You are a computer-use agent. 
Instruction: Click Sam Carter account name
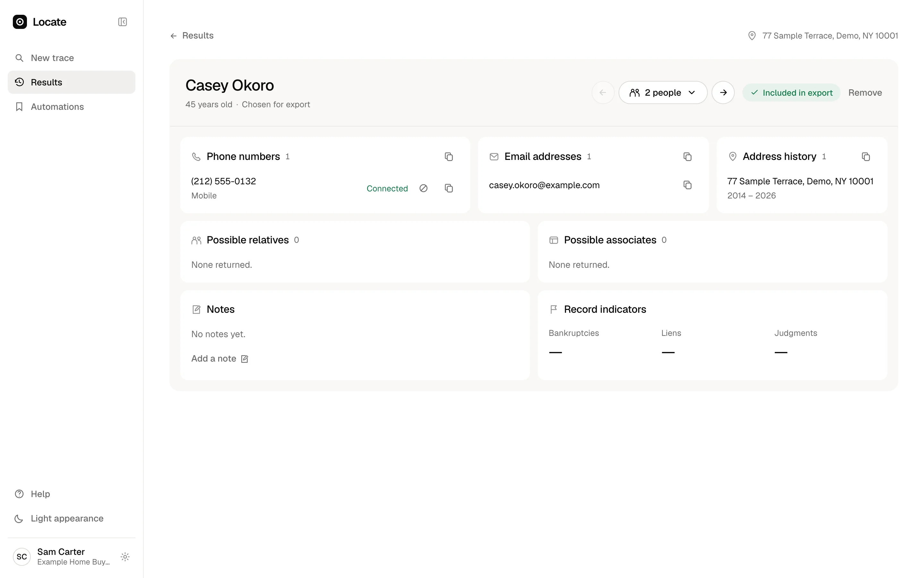[x=61, y=552]
